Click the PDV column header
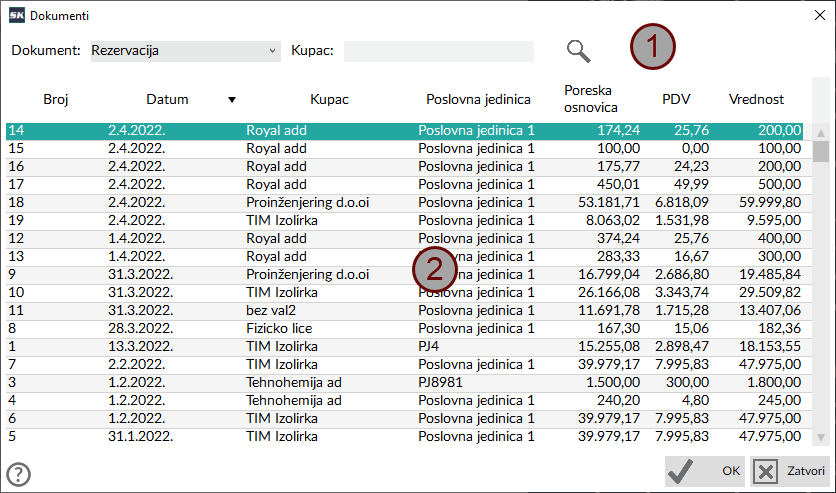The width and height of the screenshot is (836, 493). pos(676,99)
